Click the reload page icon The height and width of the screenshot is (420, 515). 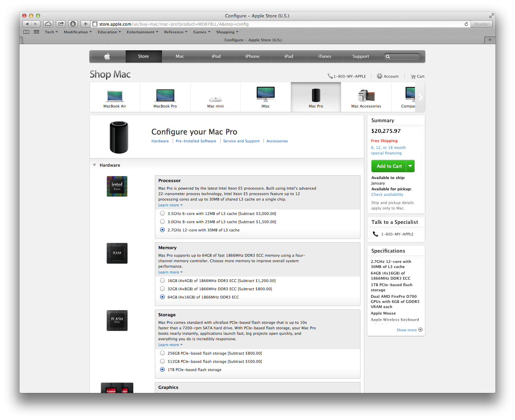coord(466,24)
